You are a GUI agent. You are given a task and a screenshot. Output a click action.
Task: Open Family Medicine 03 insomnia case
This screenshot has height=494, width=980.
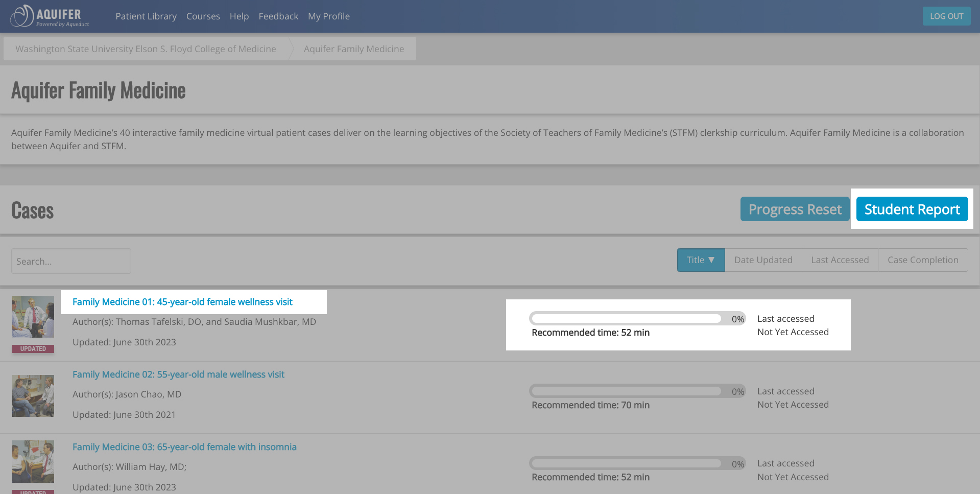click(184, 447)
